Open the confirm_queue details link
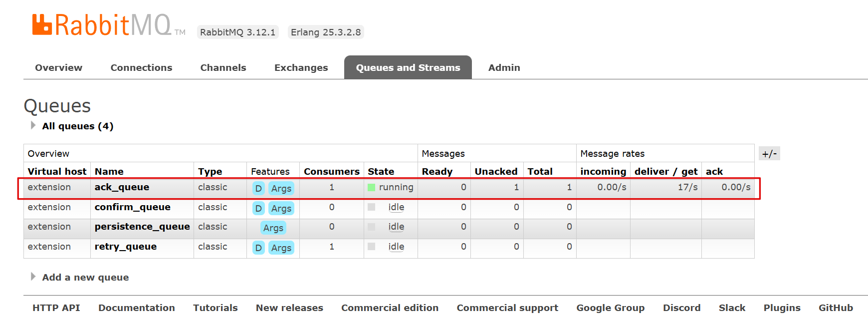The height and width of the screenshot is (328, 868). click(x=133, y=207)
